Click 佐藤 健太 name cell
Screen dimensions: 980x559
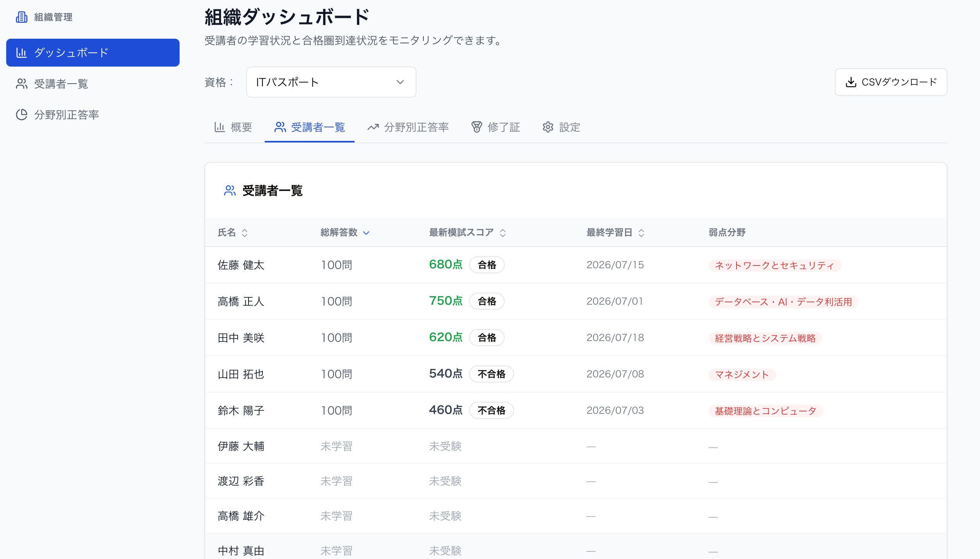click(x=241, y=265)
